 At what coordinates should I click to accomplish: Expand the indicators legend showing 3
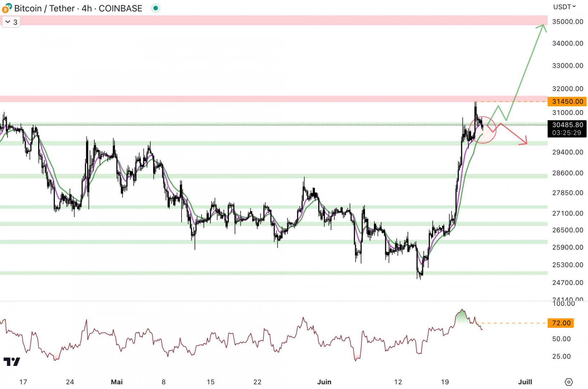click(x=11, y=22)
